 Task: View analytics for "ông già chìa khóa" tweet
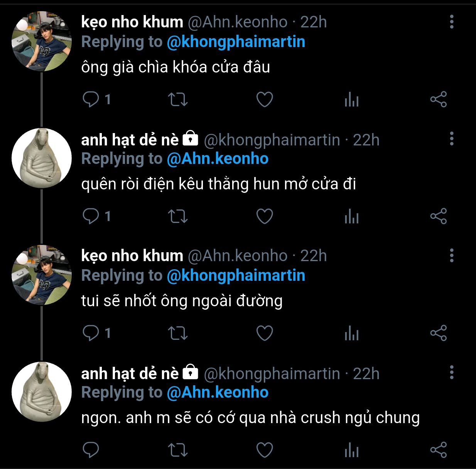click(x=351, y=100)
